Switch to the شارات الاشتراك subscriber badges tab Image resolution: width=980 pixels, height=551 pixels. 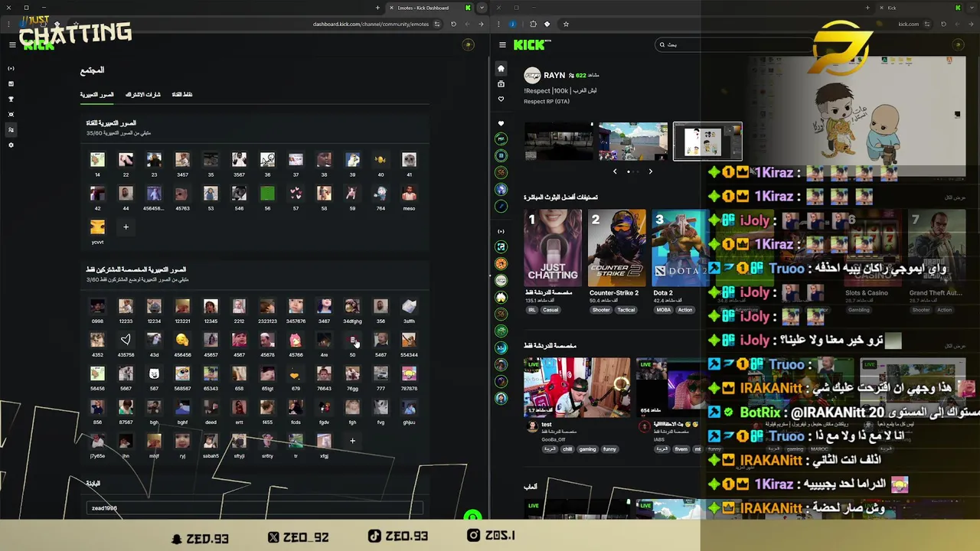point(142,94)
